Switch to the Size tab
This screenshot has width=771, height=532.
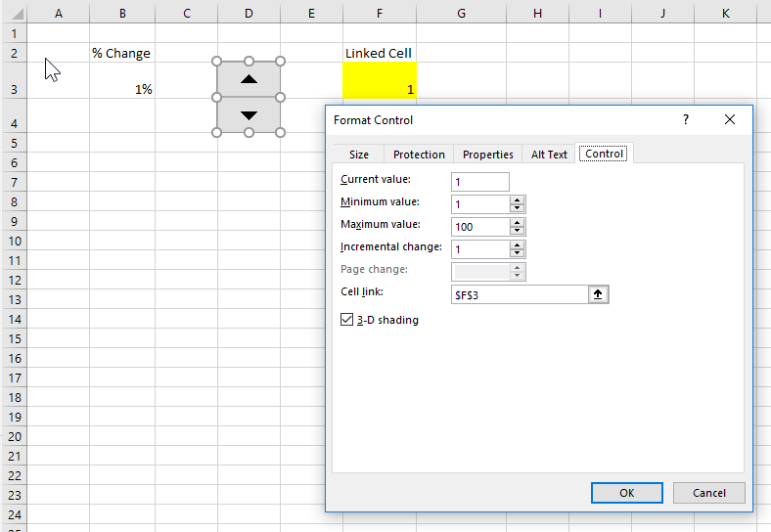click(359, 155)
